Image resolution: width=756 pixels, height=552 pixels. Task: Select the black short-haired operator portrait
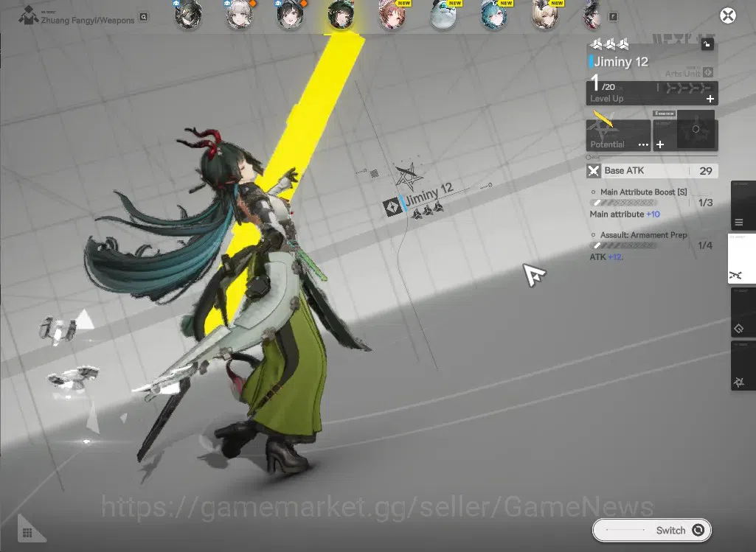(x=291, y=15)
